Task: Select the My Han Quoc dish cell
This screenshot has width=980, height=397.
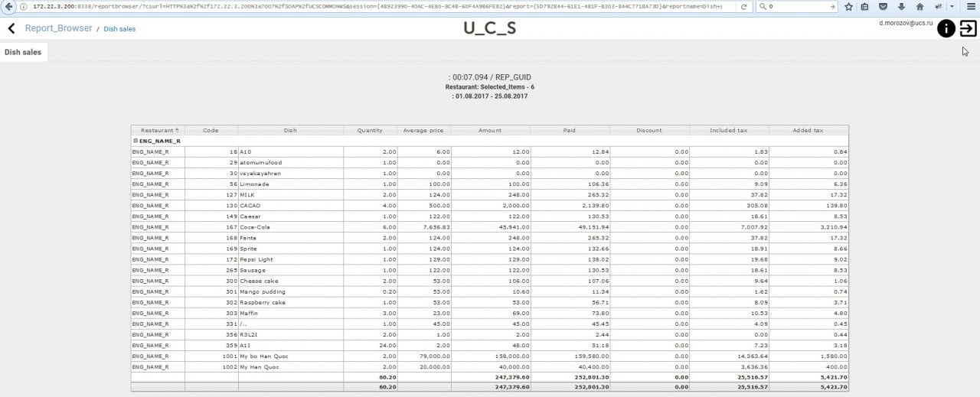Action: click(x=290, y=366)
